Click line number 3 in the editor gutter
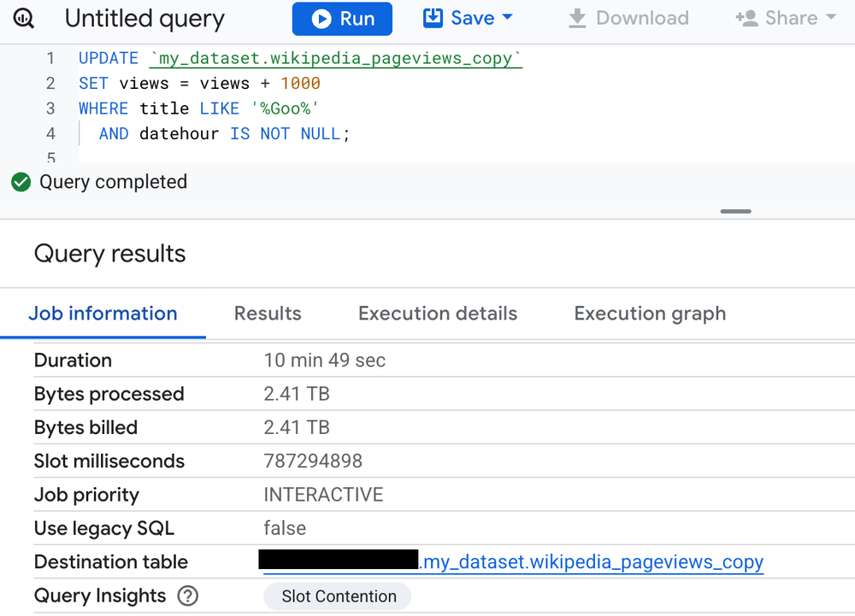Screen dimensions: 855x616 [50, 109]
